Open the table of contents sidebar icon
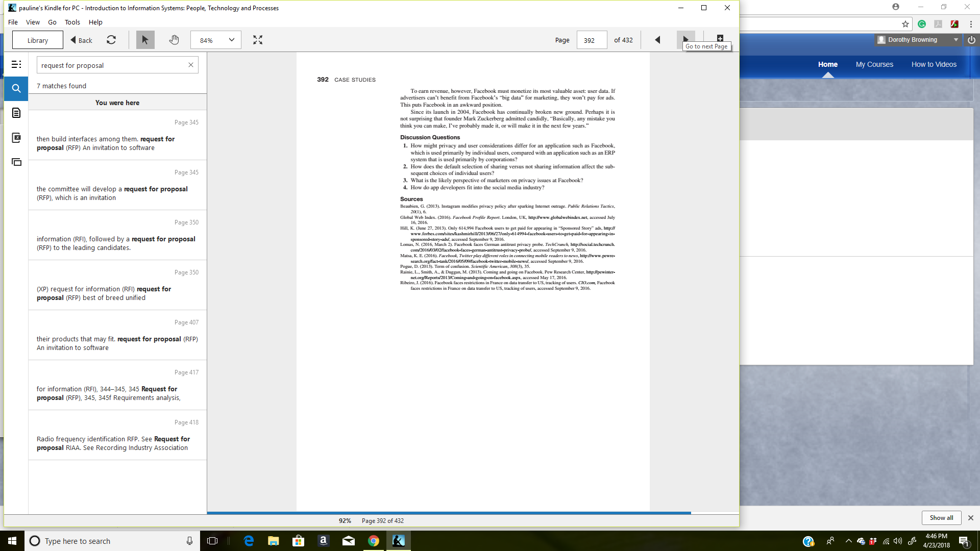Image resolution: width=980 pixels, height=551 pixels. [x=16, y=64]
